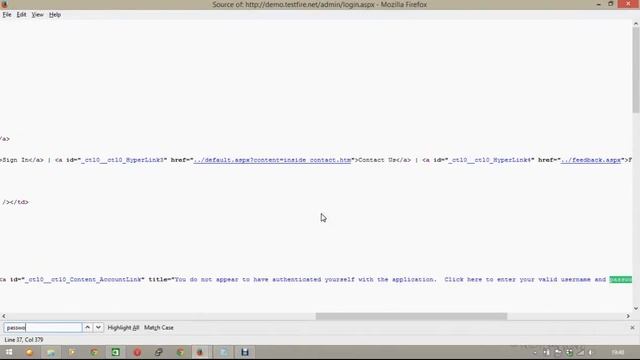The width and height of the screenshot is (640, 360).
Task: Click the '/></td>' source line
Action: click(16, 202)
